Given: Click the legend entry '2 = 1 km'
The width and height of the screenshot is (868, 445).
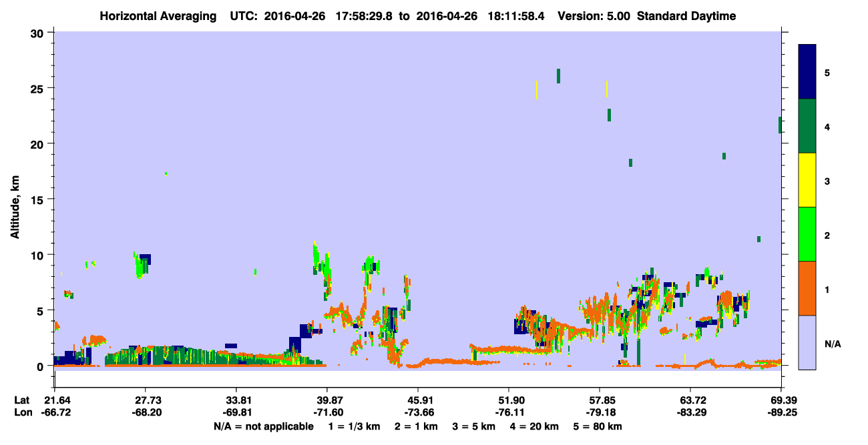Looking at the screenshot, I should 417,426.
